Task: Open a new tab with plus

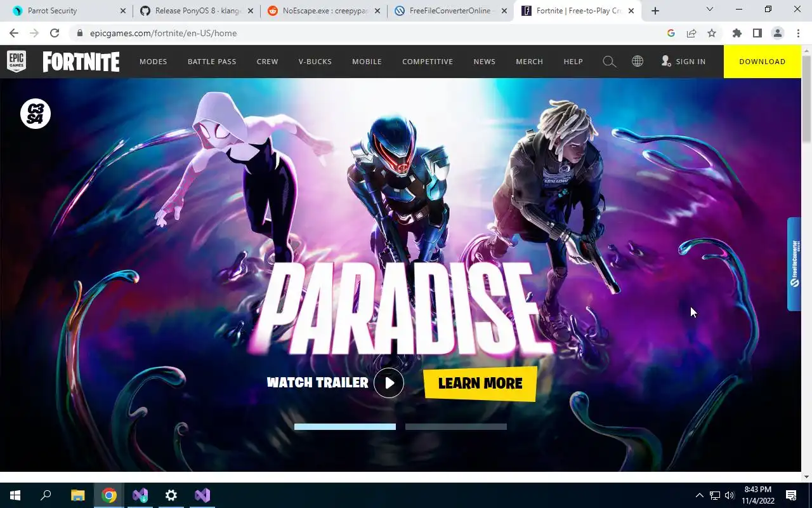Action: [x=655, y=11]
